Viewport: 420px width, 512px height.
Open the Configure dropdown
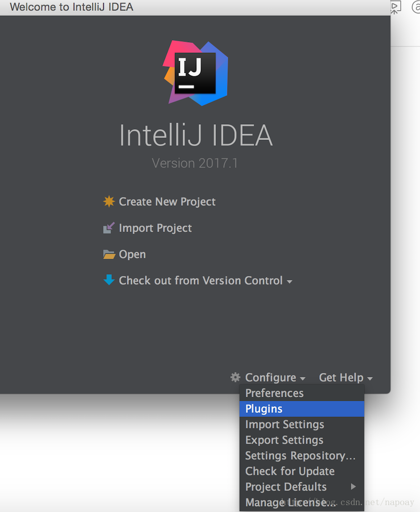(275, 377)
